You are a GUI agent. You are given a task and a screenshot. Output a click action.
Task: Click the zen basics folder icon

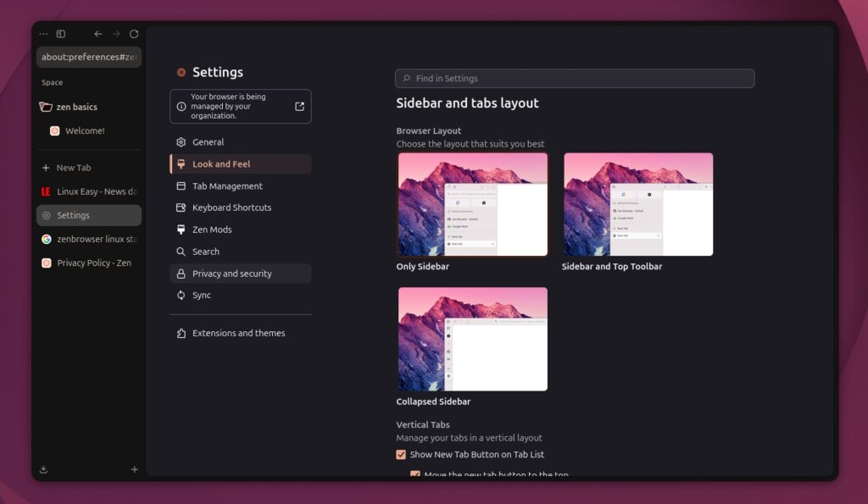[46, 107]
